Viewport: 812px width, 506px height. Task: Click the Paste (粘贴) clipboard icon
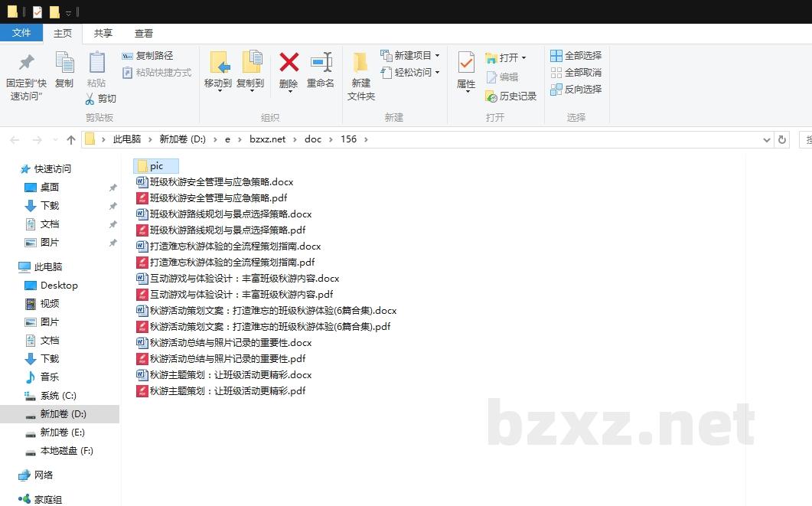96,63
